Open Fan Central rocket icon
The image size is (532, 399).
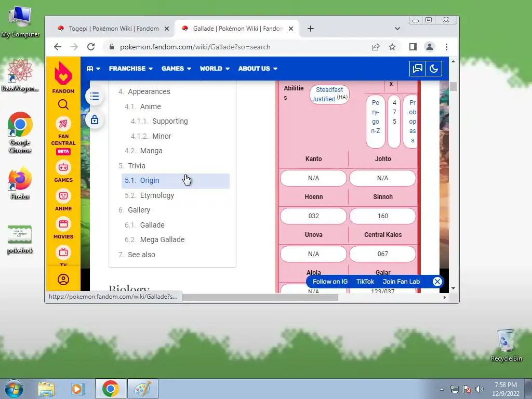[x=63, y=124]
